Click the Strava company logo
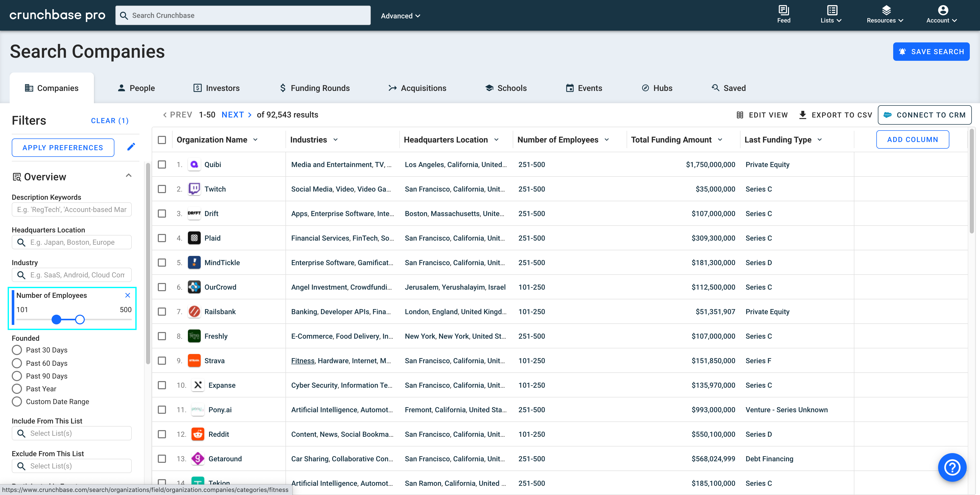Viewport: 980px width, 495px height. [194, 361]
